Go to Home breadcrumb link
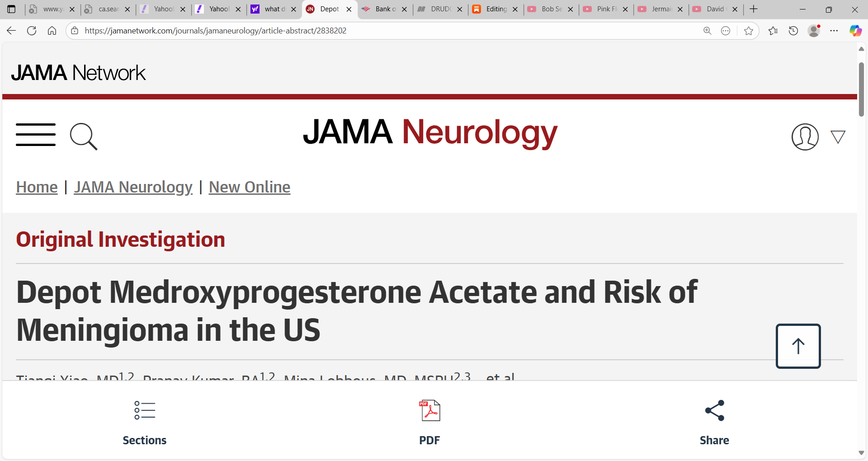 click(x=37, y=187)
